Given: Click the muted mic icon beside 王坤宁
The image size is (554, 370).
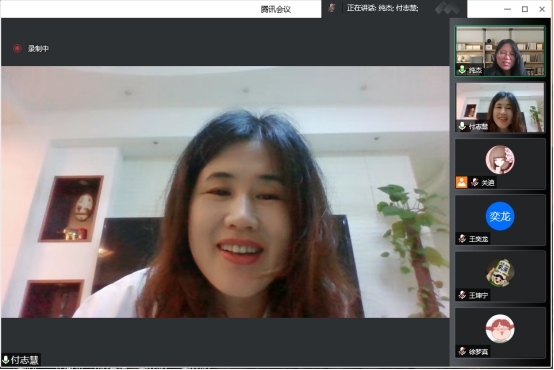Looking at the screenshot, I should [x=462, y=295].
